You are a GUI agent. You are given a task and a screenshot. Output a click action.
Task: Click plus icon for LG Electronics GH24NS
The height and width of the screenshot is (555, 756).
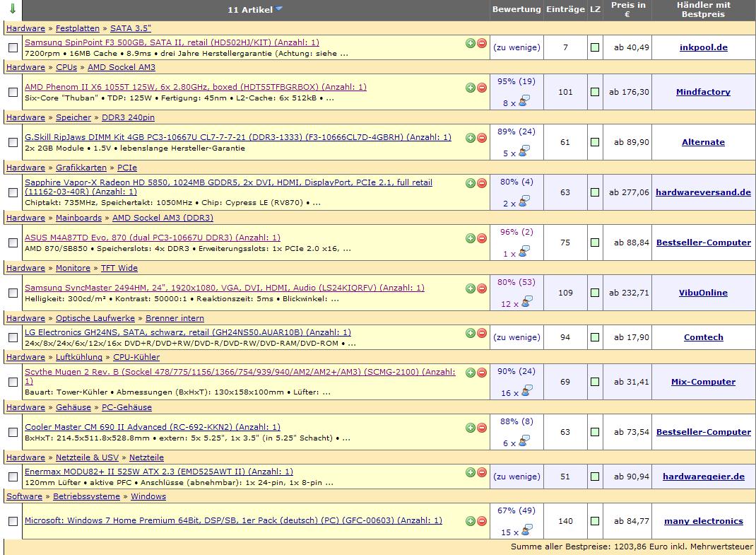471,333
